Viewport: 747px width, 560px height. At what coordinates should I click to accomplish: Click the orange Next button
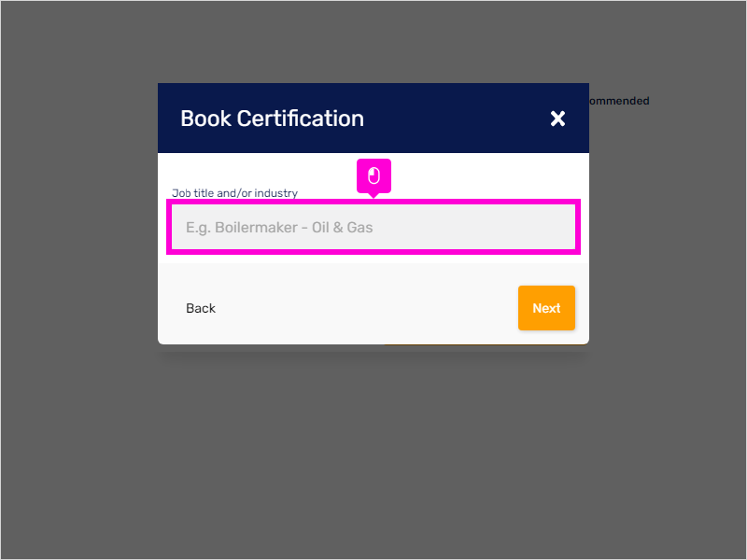pos(546,308)
